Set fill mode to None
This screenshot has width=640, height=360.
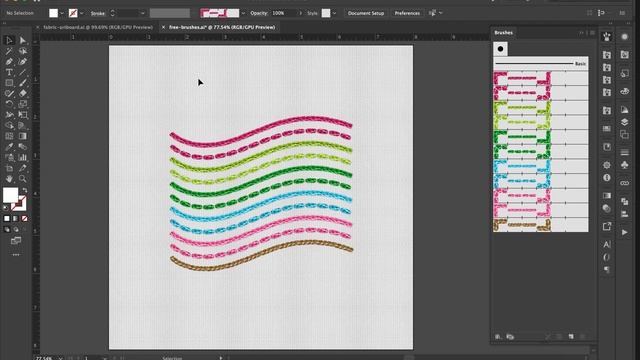point(24,219)
